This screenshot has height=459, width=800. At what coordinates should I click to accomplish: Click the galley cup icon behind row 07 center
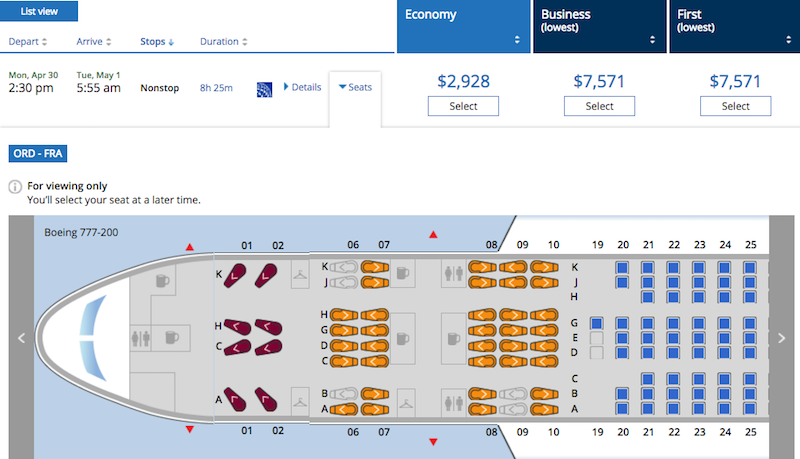403,339
